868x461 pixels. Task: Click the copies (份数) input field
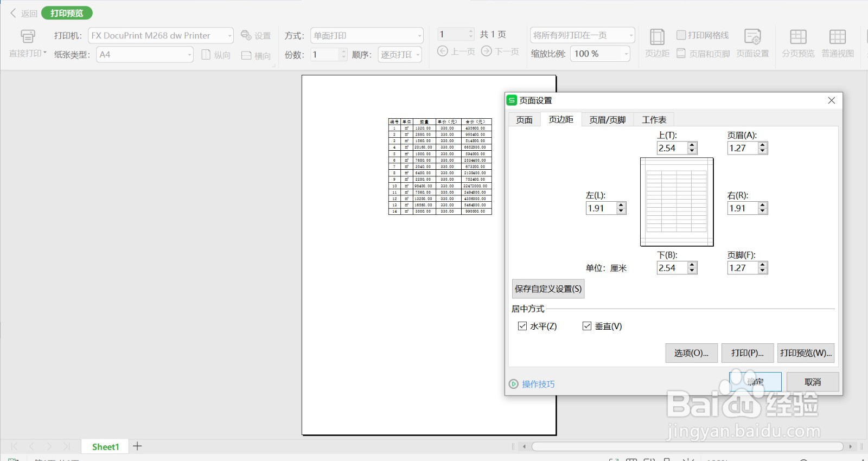click(x=325, y=54)
